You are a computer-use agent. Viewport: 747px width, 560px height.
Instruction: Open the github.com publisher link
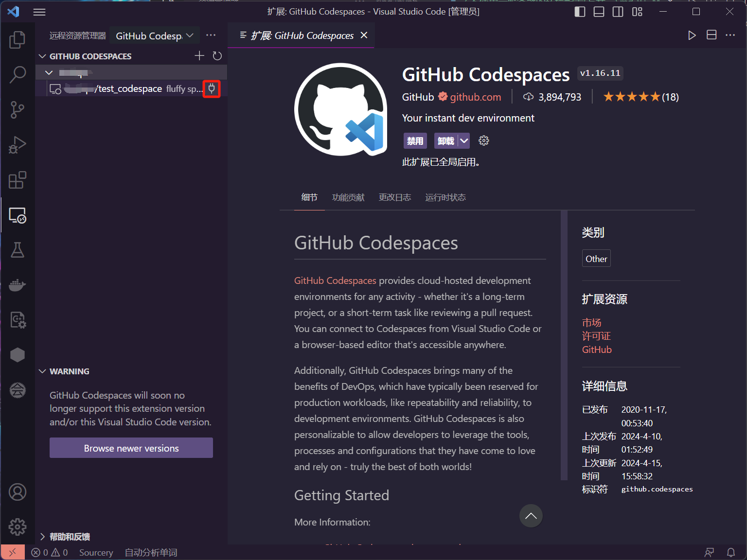[x=475, y=97]
